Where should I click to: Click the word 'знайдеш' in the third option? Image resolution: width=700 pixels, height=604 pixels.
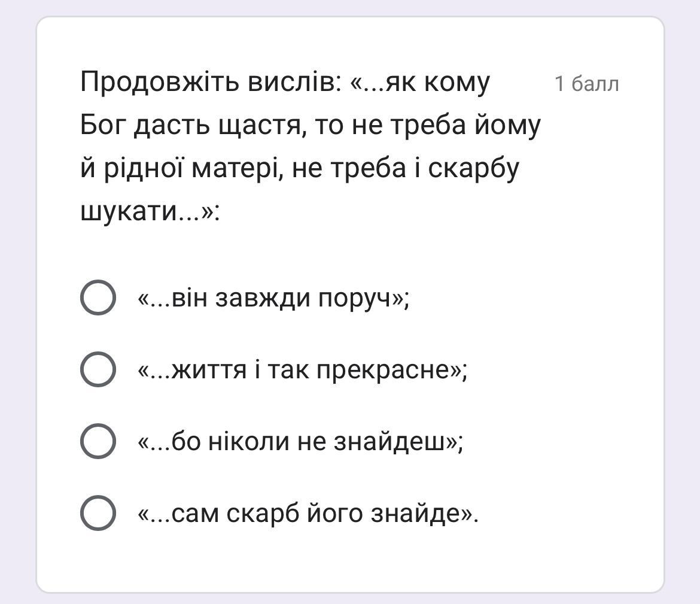tap(390, 442)
